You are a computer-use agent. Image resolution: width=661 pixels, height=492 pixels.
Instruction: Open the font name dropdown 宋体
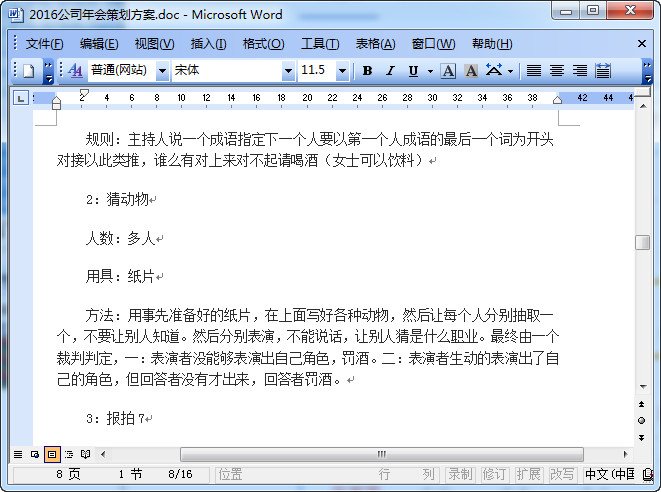tap(288, 71)
